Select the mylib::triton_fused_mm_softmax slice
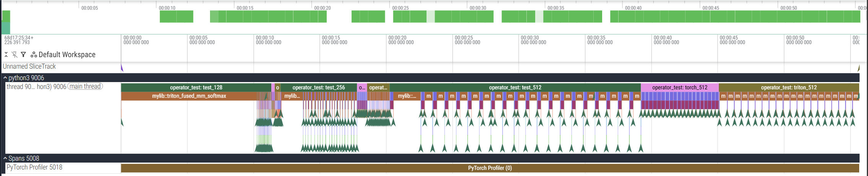 coord(189,96)
